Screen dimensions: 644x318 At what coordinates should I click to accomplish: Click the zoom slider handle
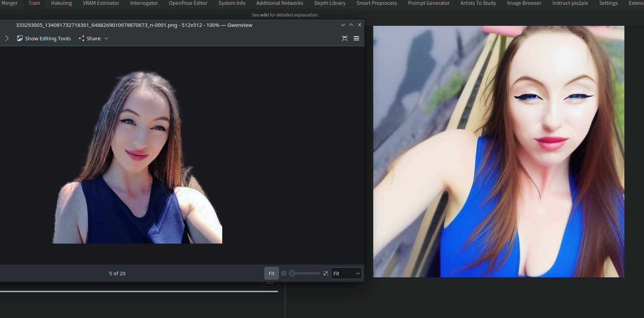click(292, 273)
